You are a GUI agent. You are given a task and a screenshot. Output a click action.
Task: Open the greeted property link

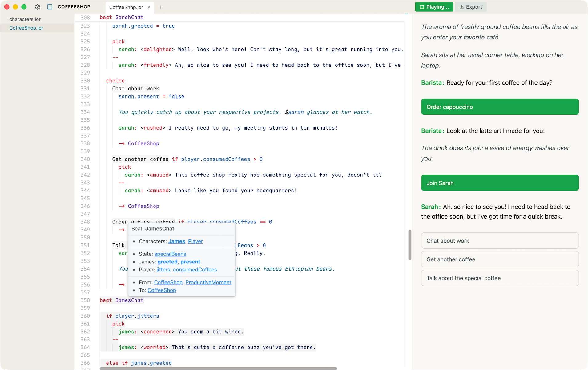pyautogui.click(x=167, y=262)
